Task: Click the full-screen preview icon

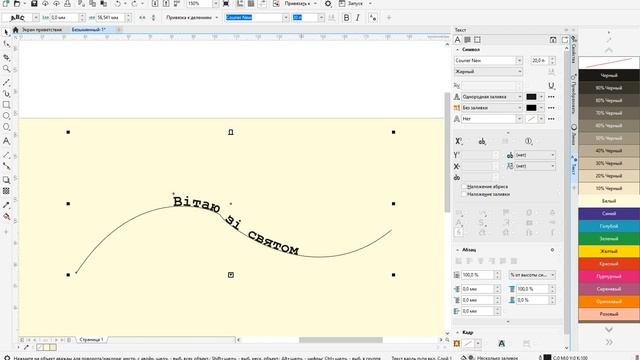Action: pyautogui.click(x=226, y=3)
